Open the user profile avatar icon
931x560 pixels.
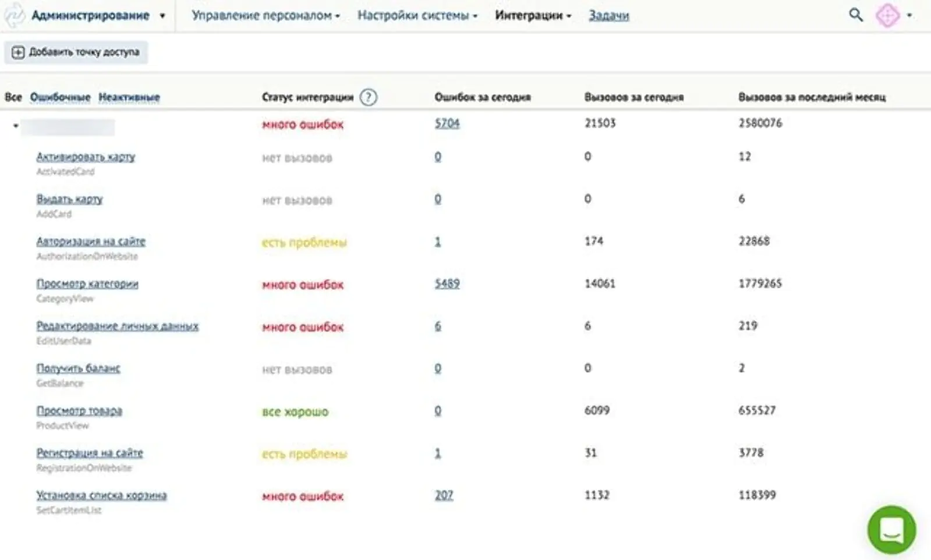pos(887,16)
